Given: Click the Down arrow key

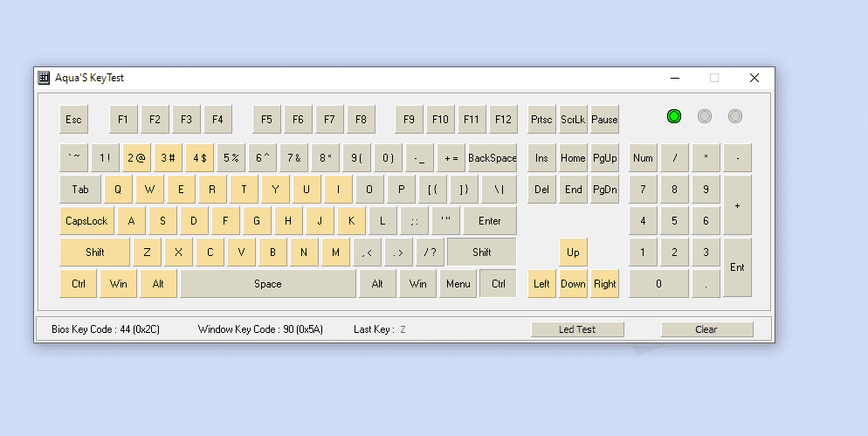Looking at the screenshot, I should click(573, 284).
